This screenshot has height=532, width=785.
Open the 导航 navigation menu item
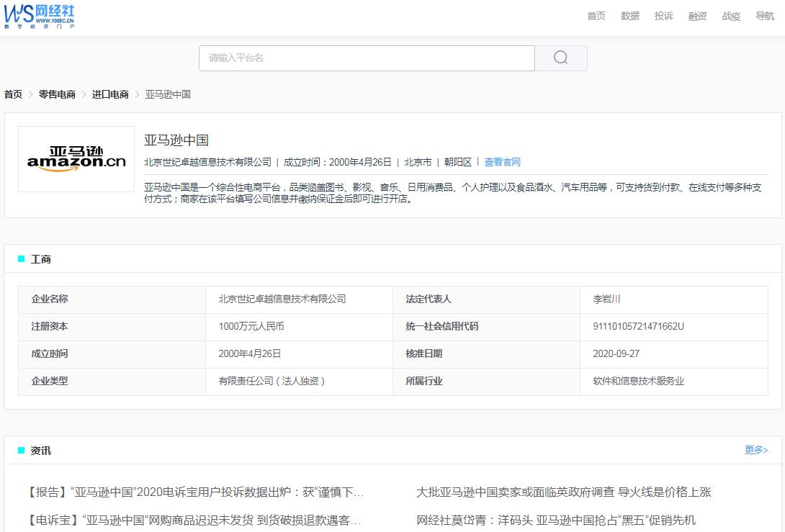click(763, 16)
